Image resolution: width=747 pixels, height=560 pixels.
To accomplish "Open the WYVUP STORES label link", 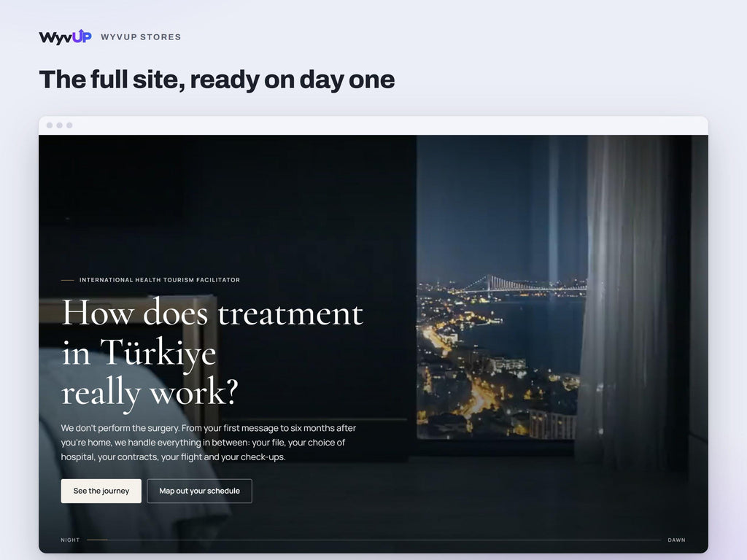I will click(x=141, y=37).
